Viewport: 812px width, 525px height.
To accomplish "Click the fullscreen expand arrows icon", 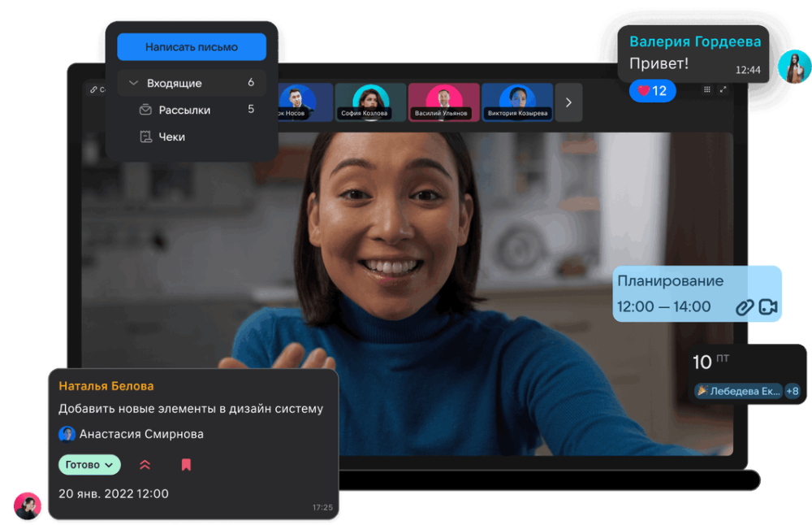I will click(x=723, y=89).
